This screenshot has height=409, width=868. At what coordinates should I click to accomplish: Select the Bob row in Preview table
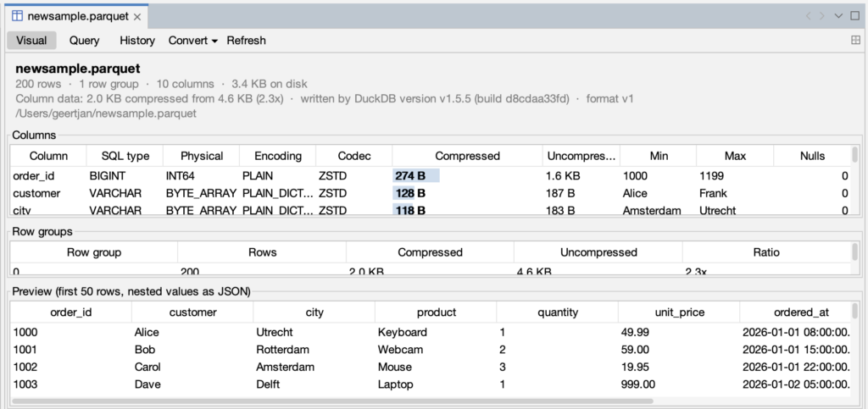click(431, 350)
